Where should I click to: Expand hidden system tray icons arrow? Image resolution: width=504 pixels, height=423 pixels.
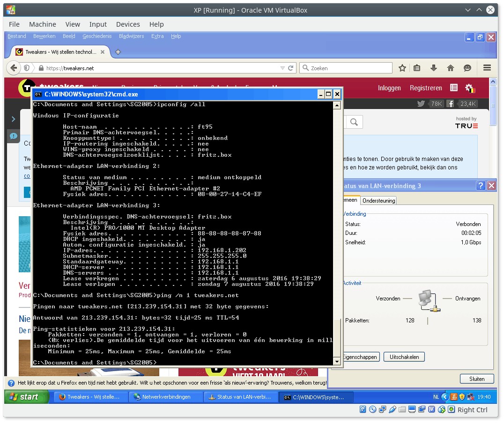(x=445, y=397)
